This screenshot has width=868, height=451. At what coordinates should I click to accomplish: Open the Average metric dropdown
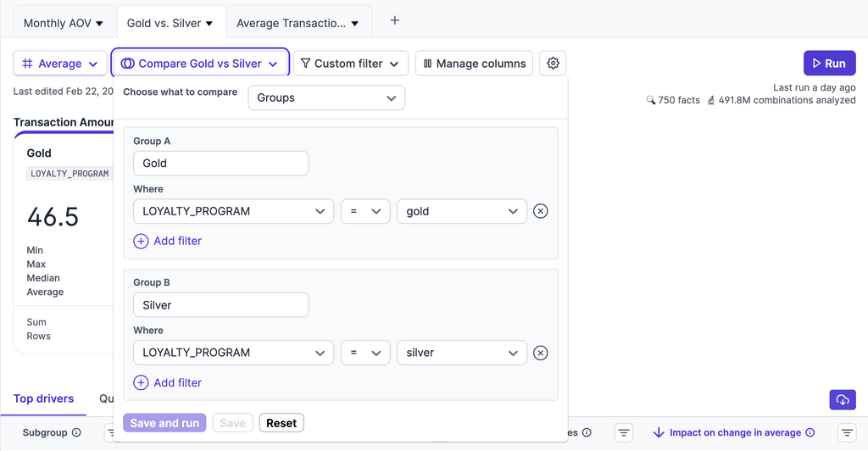pos(60,64)
